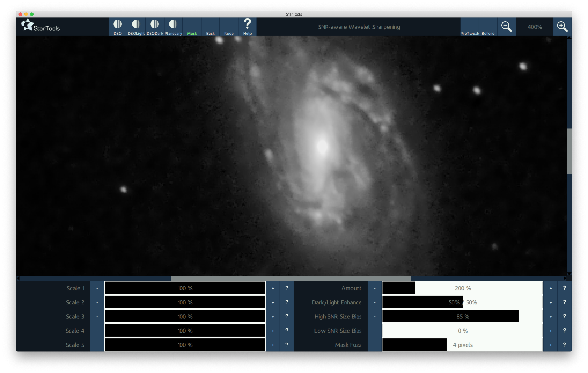The height and width of the screenshot is (373, 588).
Task: Open the Mask editor
Action: coord(192,27)
